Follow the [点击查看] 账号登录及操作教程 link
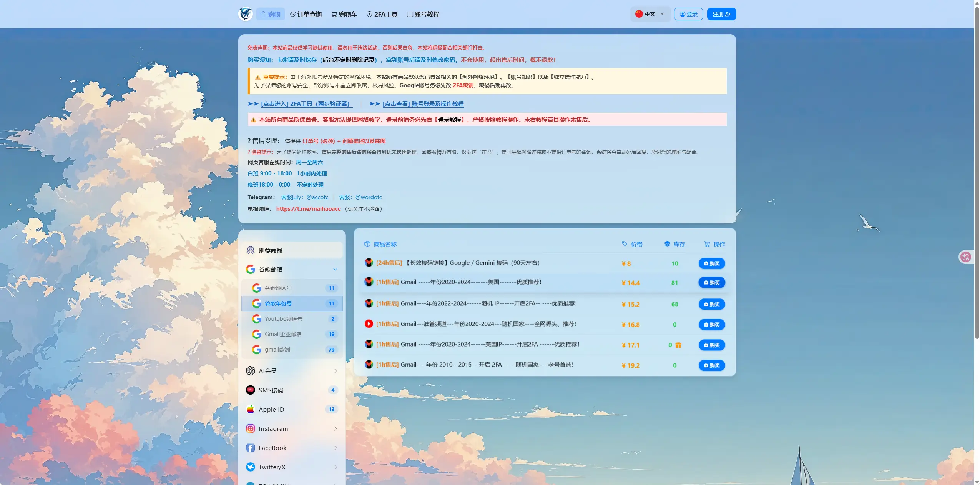 click(423, 104)
